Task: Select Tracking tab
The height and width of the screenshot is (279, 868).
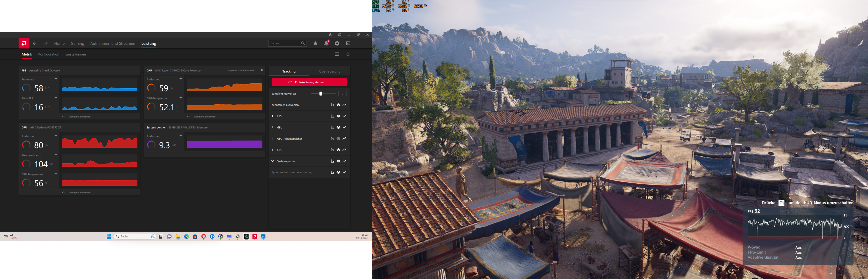Action: click(x=289, y=71)
